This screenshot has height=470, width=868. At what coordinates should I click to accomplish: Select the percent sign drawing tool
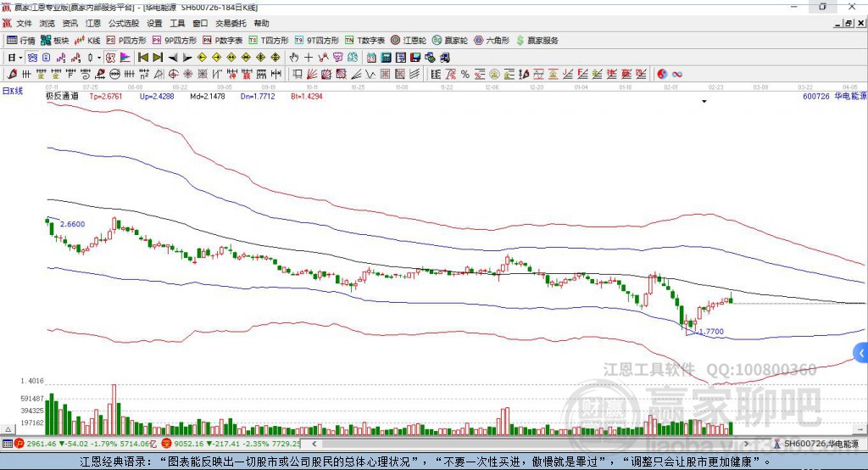click(x=465, y=75)
